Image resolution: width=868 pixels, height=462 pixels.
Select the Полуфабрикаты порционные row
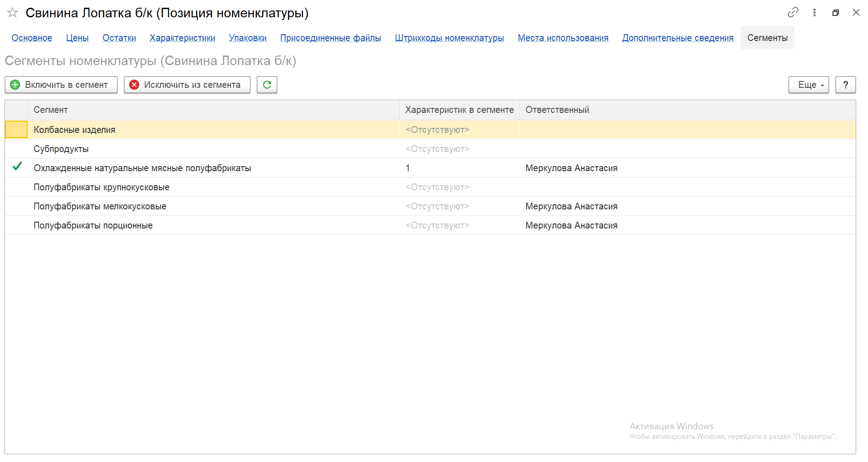tap(93, 225)
